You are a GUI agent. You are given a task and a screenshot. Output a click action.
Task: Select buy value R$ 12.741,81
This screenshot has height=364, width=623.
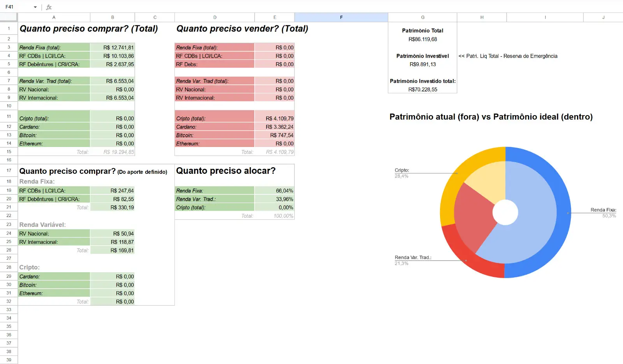tap(113, 47)
